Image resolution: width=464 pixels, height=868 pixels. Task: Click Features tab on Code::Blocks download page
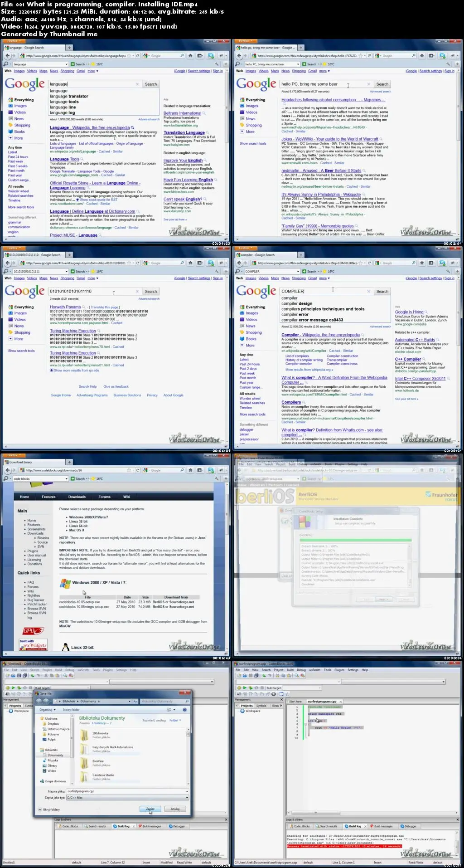48,497
